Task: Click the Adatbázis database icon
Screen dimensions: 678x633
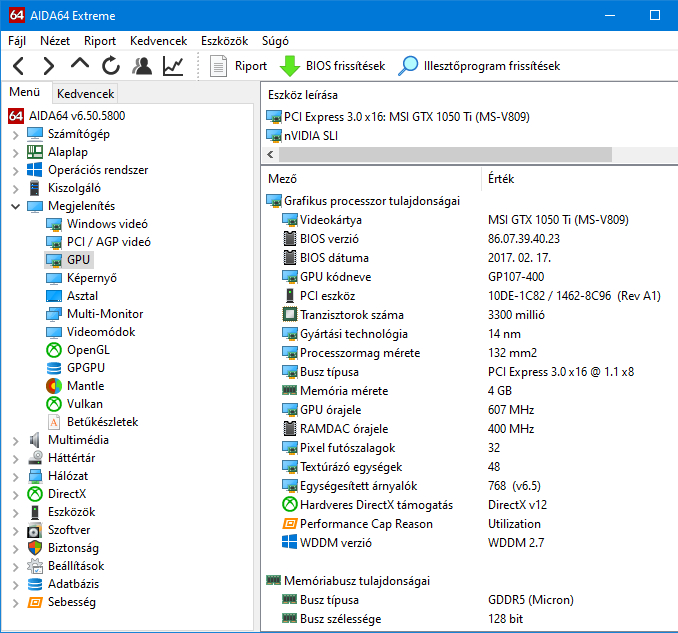Action: pos(35,585)
